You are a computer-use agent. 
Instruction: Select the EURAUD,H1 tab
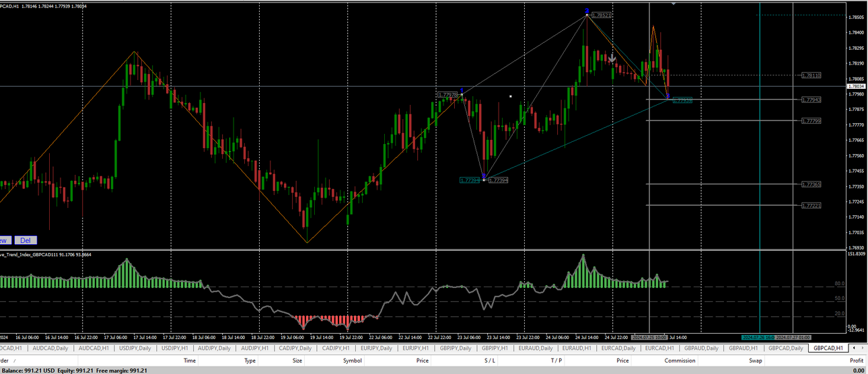[x=578, y=348]
